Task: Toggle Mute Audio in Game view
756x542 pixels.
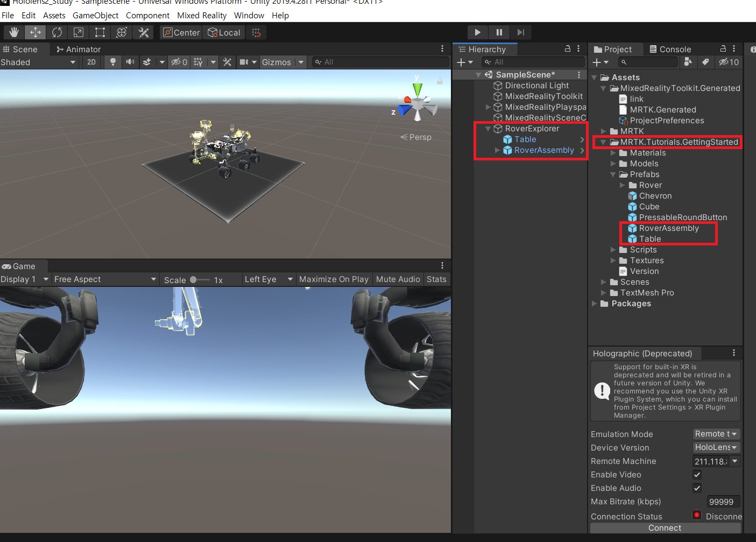Action: point(398,279)
